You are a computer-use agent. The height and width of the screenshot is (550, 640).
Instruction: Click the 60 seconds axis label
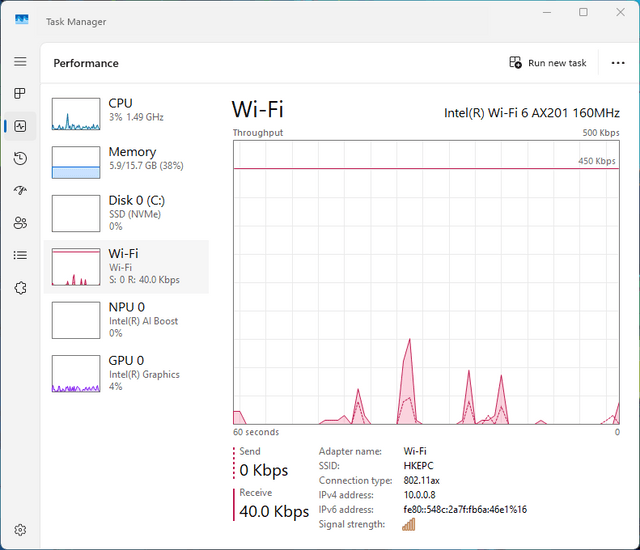256,432
